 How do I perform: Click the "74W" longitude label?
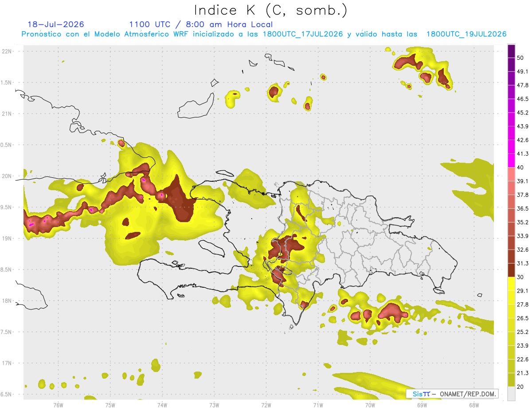pos(162,405)
